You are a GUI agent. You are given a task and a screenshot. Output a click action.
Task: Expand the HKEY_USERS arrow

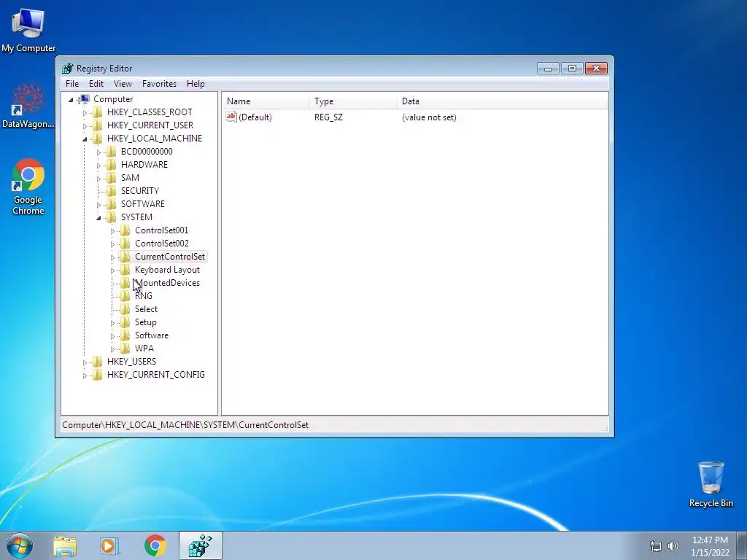[85, 362]
